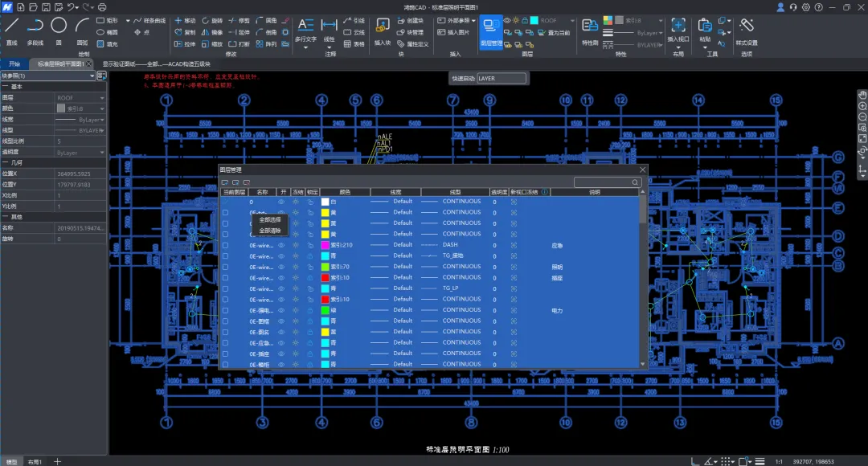Check the box for layer 0E-强电
The width and height of the screenshot is (868, 466).
pos(225,310)
